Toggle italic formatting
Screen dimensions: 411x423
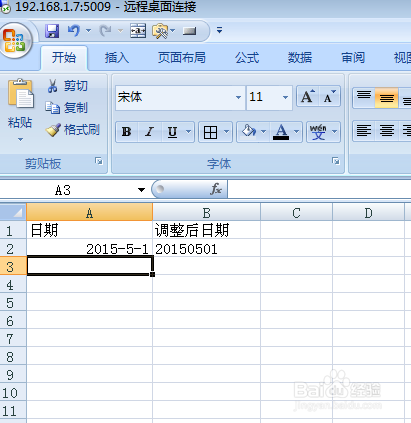pos(149,132)
